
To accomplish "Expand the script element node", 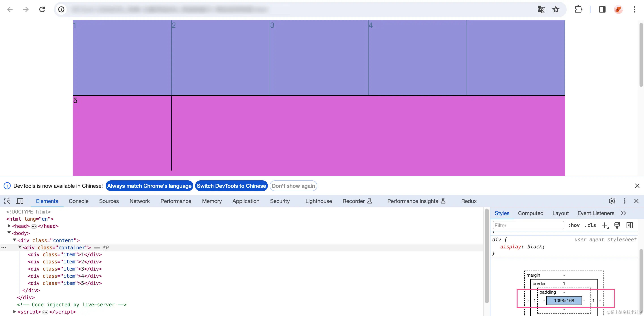I will tap(15, 312).
